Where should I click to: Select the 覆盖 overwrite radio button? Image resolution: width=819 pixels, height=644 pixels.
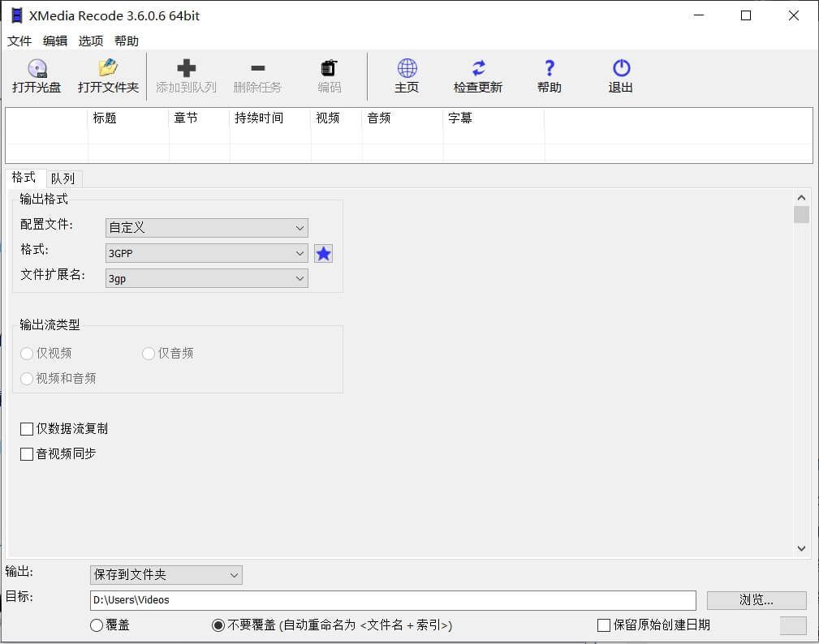click(x=97, y=625)
